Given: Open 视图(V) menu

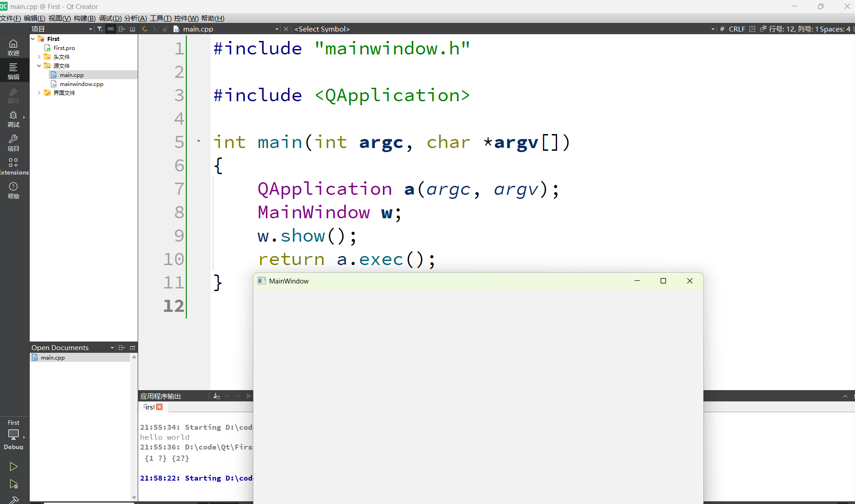Looking at the screenshot, I should point(59,18).
